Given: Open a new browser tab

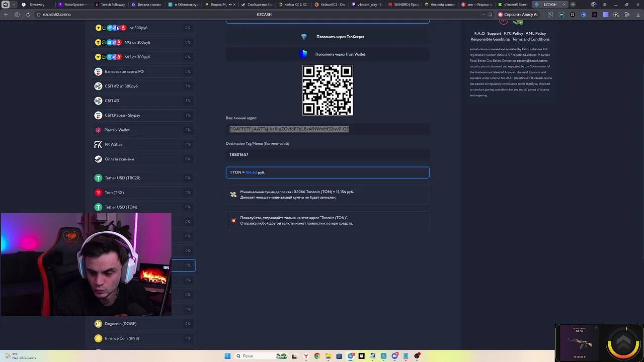Looking at the screenshot, I should click(x=573, y=5).
